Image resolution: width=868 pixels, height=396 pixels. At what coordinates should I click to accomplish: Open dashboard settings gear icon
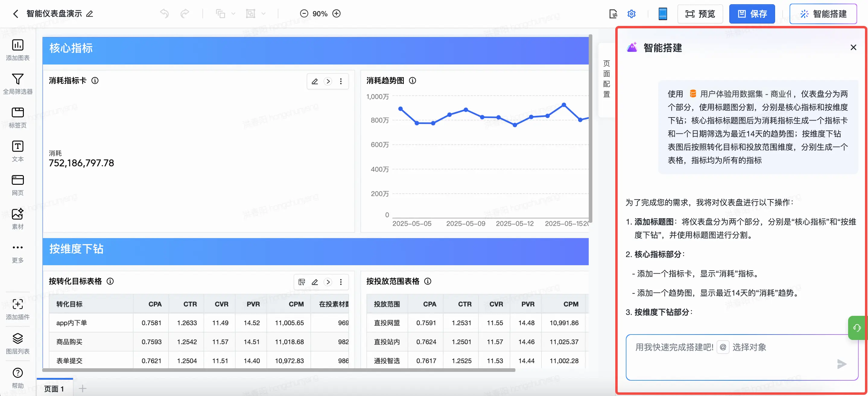pos(632,14)
